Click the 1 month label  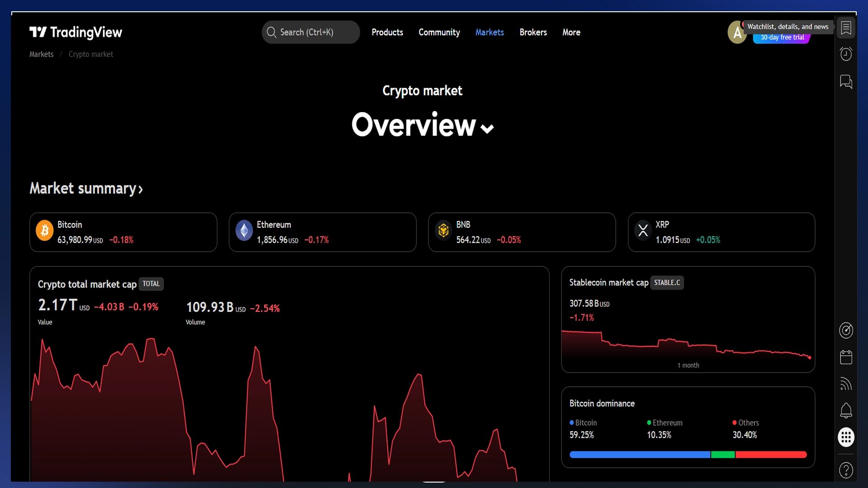[688, 365]
